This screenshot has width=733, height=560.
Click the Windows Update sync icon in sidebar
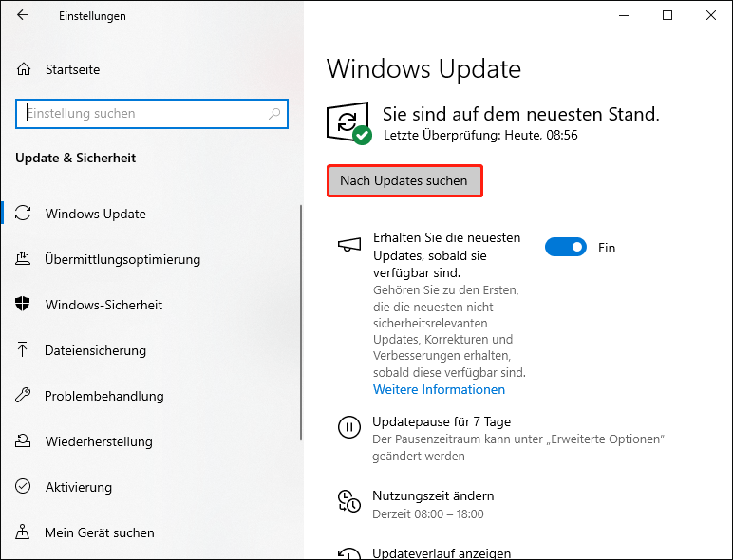(x=23, y=213)
